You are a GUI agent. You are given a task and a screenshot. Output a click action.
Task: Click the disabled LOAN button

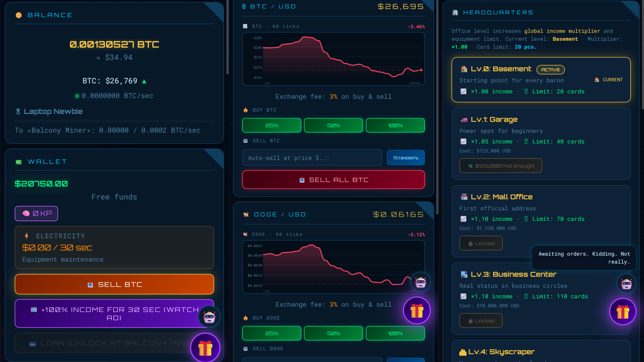[114, 343]
